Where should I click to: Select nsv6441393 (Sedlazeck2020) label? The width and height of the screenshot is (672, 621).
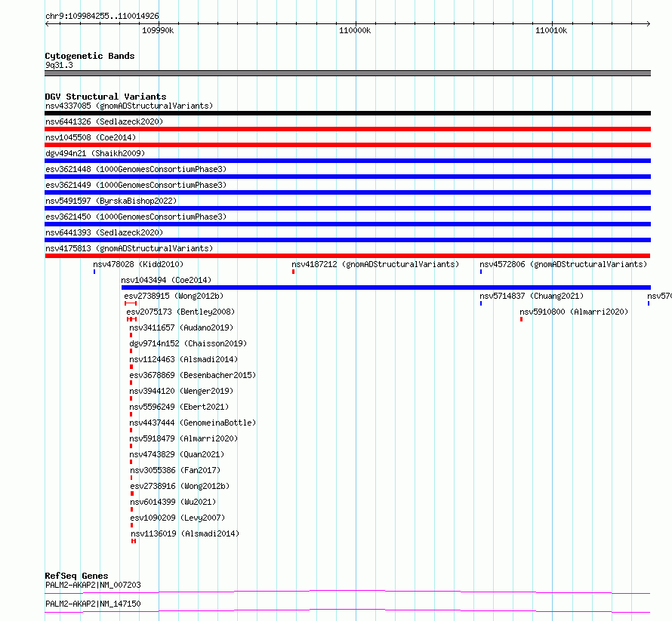click(104, 232)
